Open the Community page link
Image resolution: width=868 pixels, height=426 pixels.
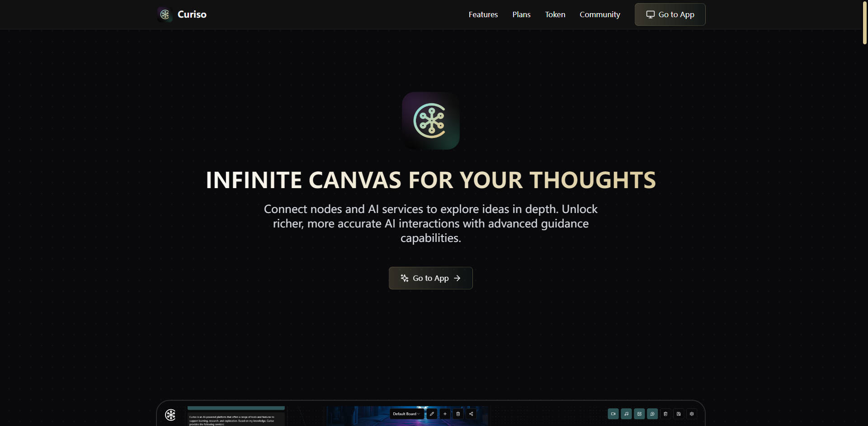(600, 14)
